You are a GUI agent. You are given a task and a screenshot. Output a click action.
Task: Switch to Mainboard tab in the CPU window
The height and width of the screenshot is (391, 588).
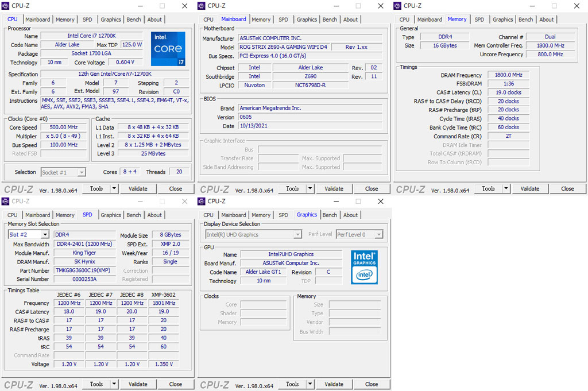[x=37, y=20]
